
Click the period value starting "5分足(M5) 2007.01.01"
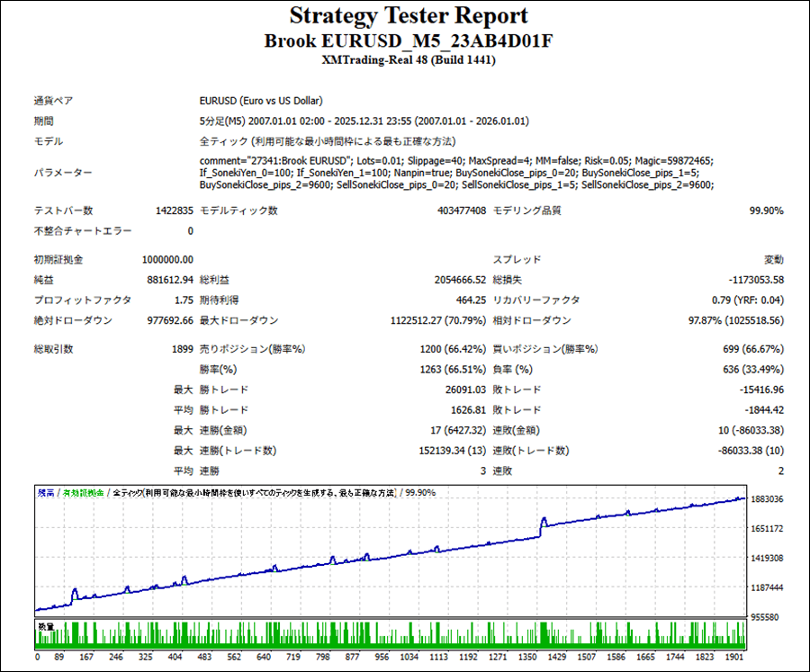364,121
